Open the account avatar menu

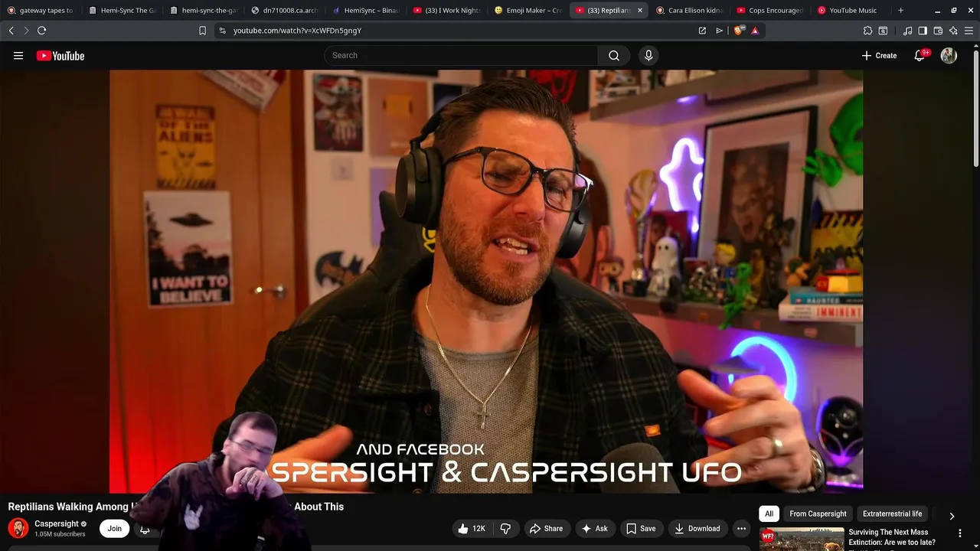pos(949,55)
